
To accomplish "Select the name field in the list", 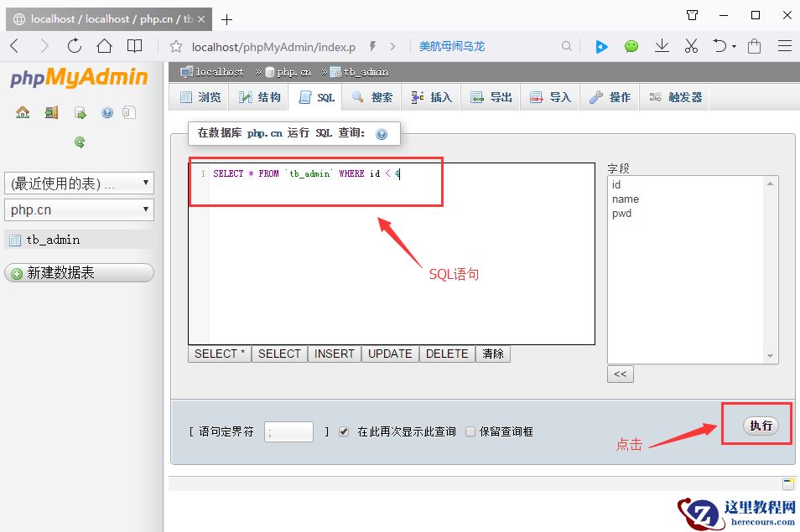I will [x=626, y=199].
